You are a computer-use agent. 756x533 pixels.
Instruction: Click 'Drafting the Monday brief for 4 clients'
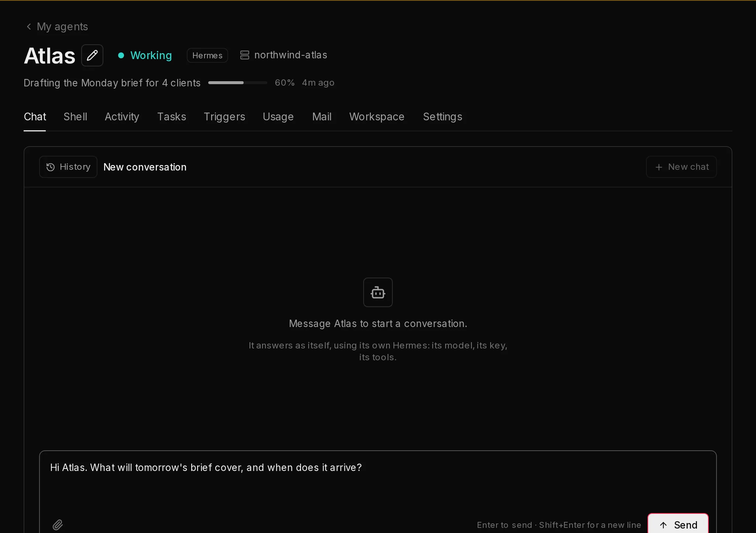coord(112,83)
